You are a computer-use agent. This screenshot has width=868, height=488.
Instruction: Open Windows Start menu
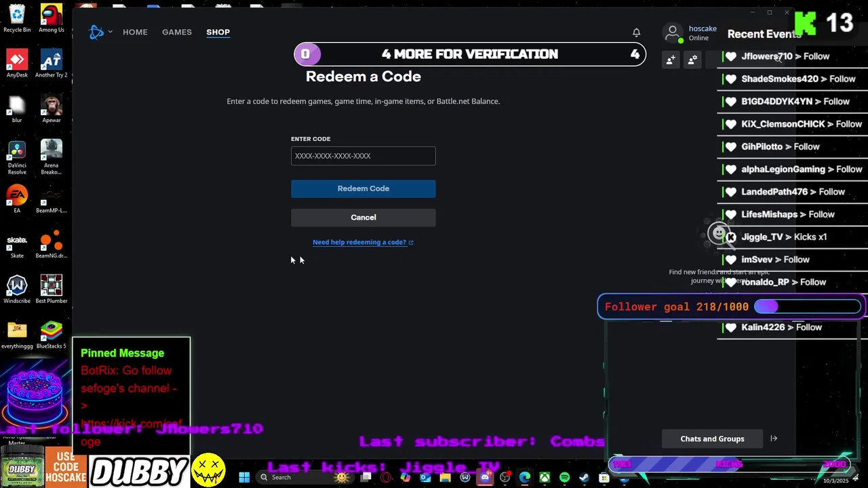coord(244,477)
